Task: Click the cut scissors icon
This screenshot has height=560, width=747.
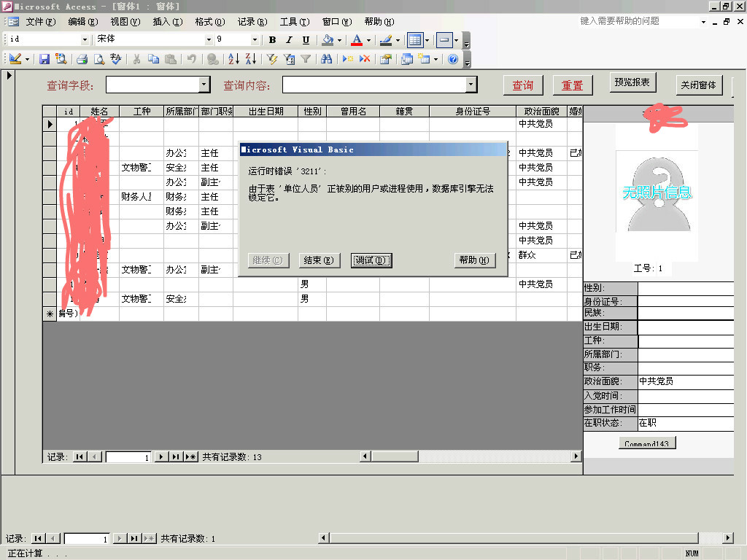Action: [x=136, y=58]
